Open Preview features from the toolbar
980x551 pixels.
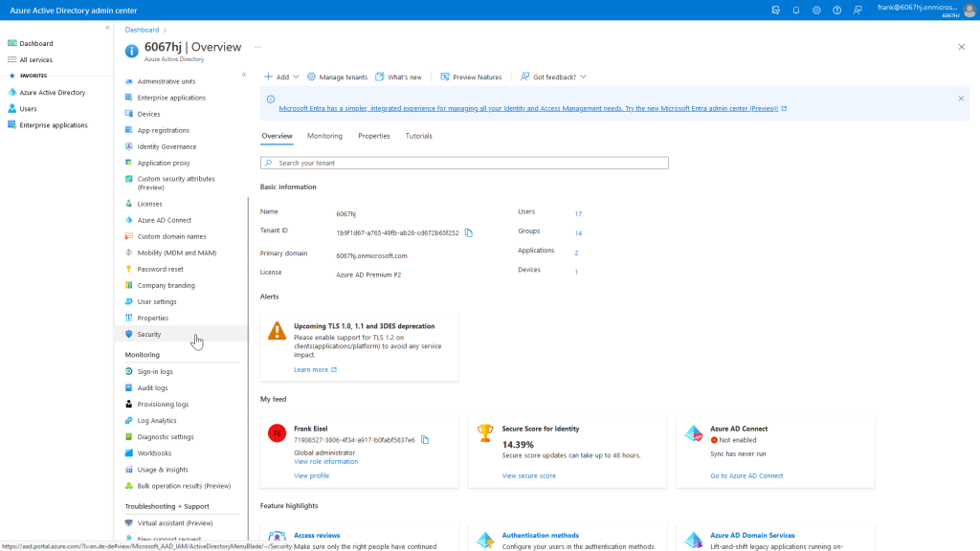471,77
